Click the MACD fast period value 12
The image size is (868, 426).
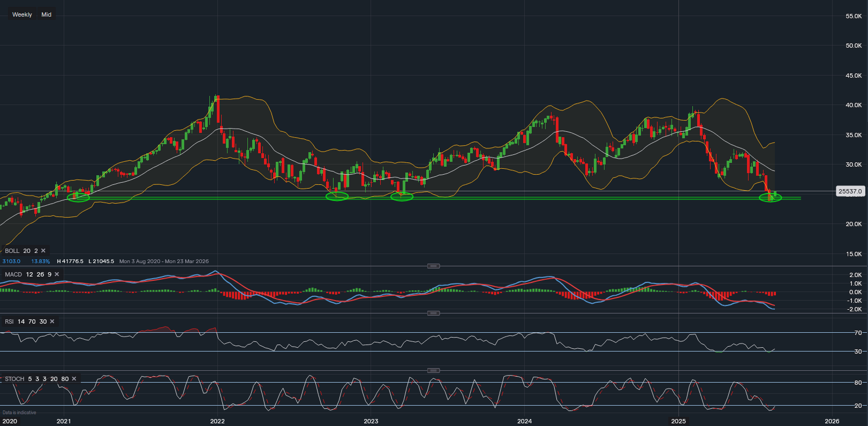click(x=29, y=274)
